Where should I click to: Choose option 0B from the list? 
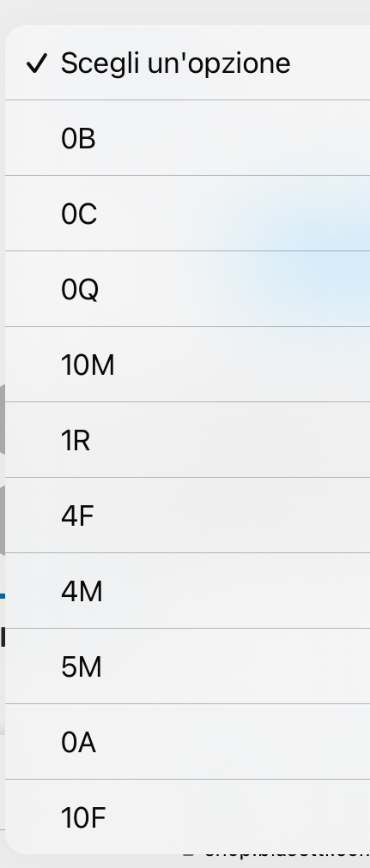coord(188,138)
